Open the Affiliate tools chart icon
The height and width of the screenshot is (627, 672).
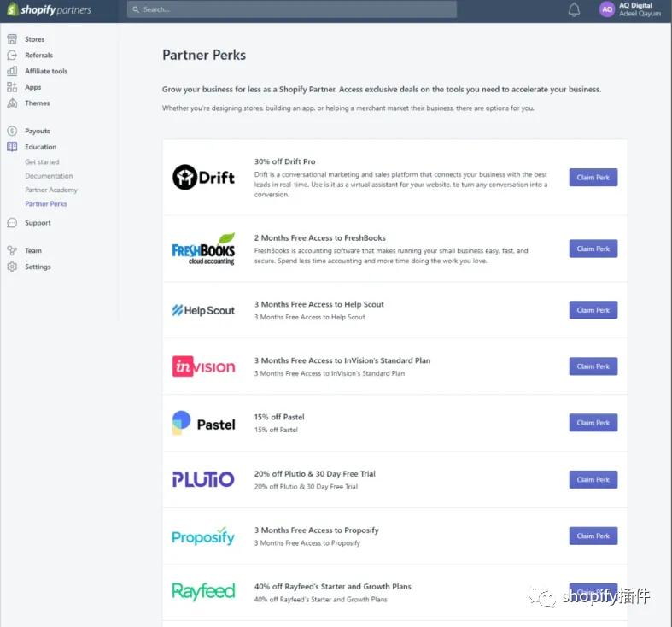coord(12,71)
